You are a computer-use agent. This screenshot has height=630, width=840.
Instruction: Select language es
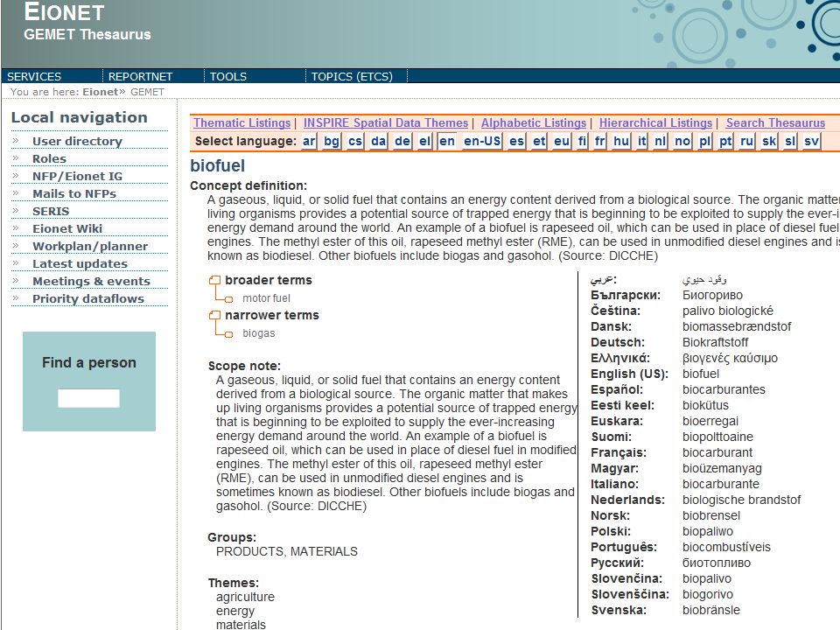point(517,142)
